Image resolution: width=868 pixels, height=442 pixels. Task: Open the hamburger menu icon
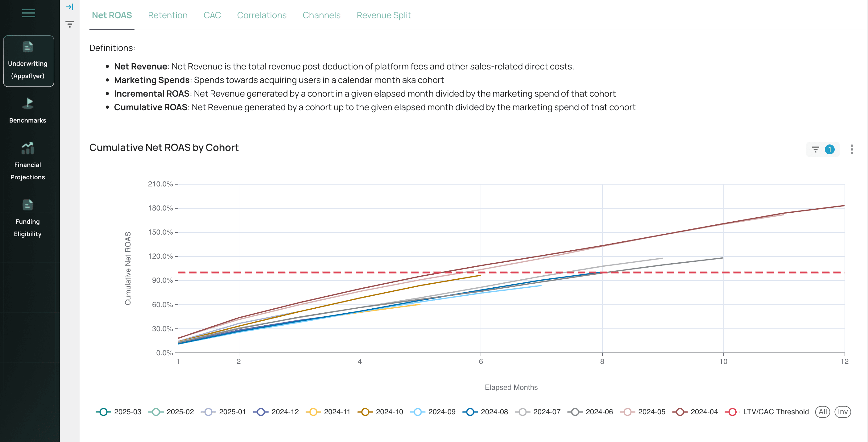pos(28,13)
